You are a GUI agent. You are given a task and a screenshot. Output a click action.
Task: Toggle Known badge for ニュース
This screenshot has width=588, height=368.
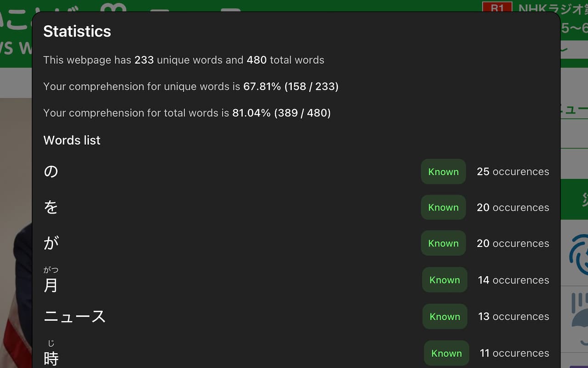click(x=445, y=316)
